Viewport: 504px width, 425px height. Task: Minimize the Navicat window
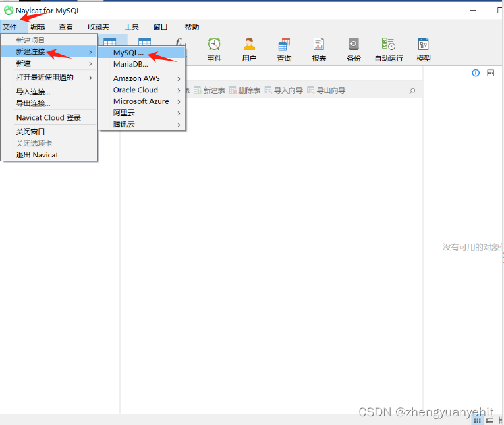(x=473, y=11)
